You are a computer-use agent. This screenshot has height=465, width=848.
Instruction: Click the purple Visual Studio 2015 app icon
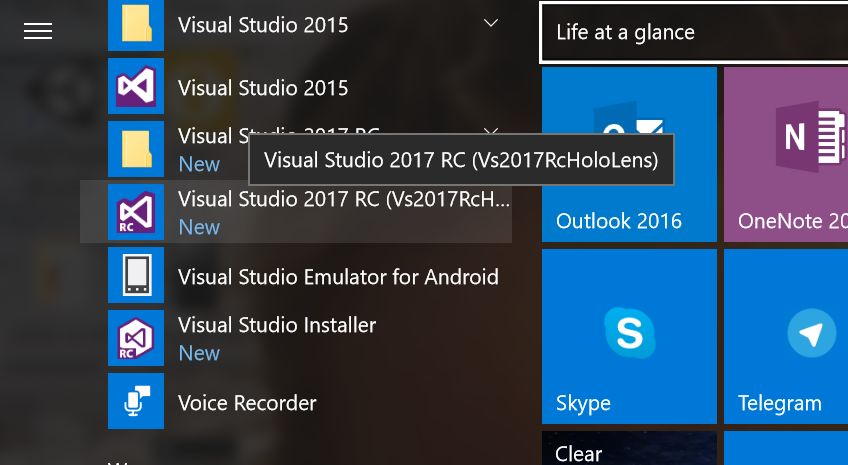(136, 87)
